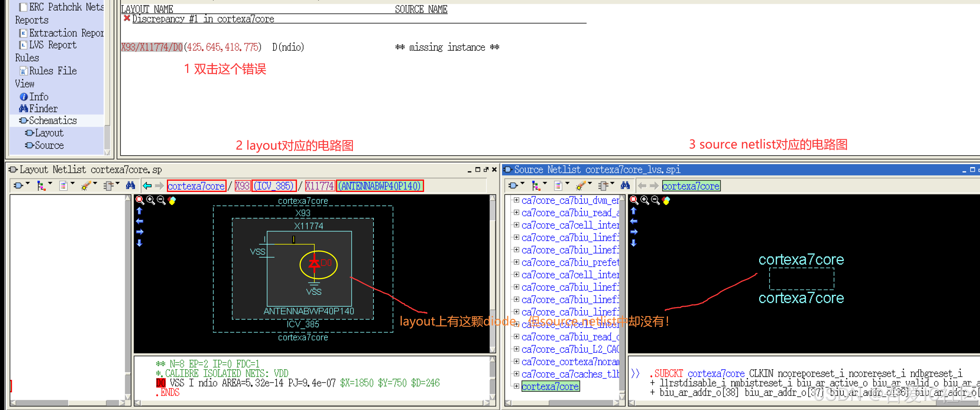Open the LVS Report
Screen dimensions: 980x410
52,45
